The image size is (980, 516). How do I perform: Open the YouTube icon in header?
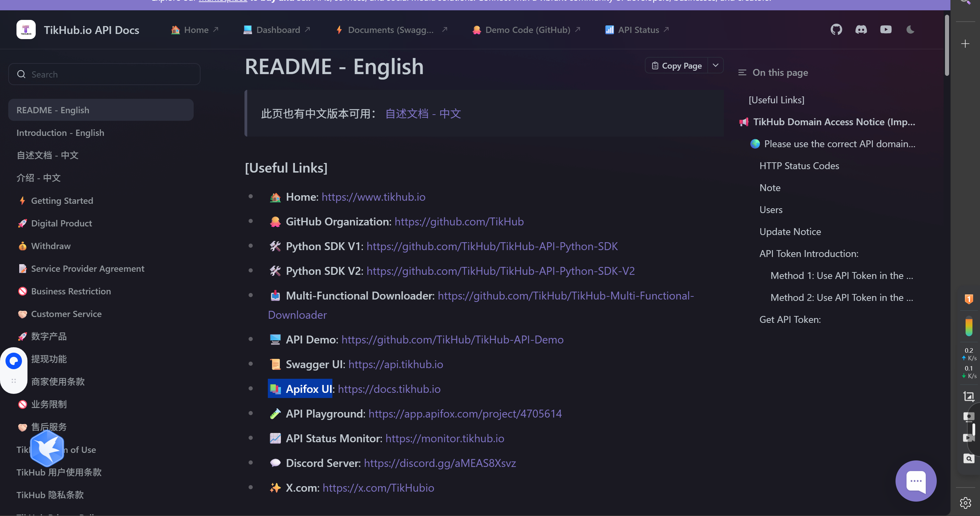tap(886, 30)
